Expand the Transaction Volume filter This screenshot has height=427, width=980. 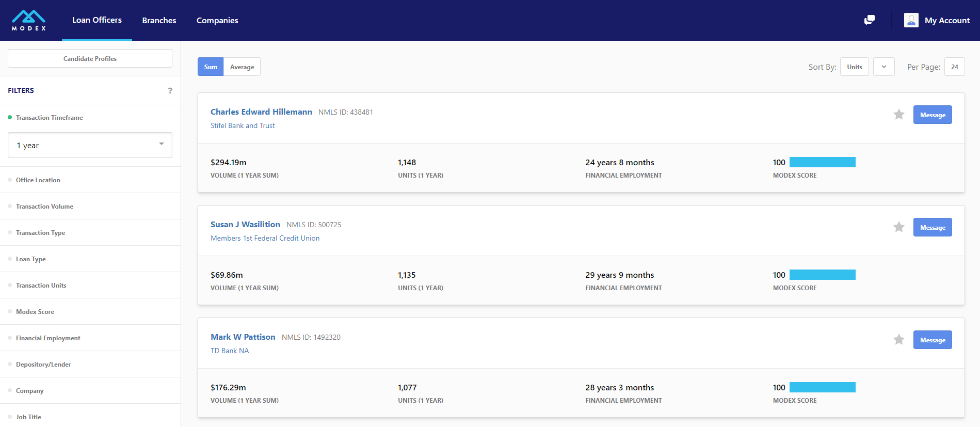point(90,207)
